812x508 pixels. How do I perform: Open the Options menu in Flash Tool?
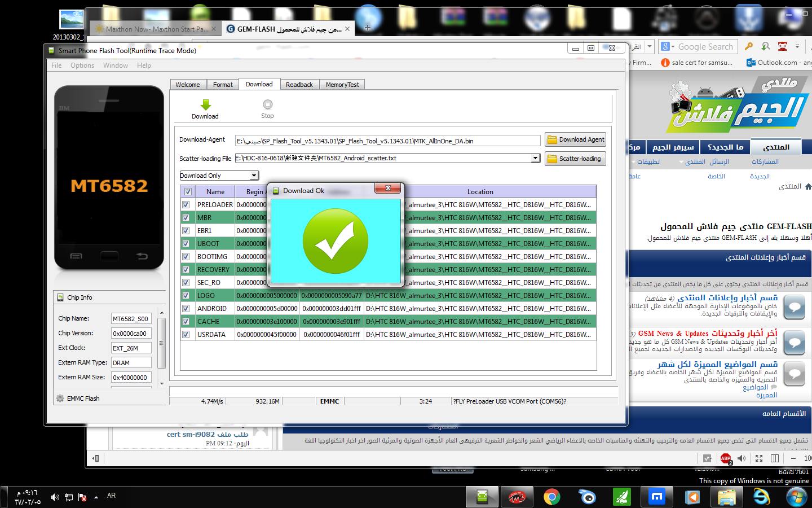click(x=82, y=65)
